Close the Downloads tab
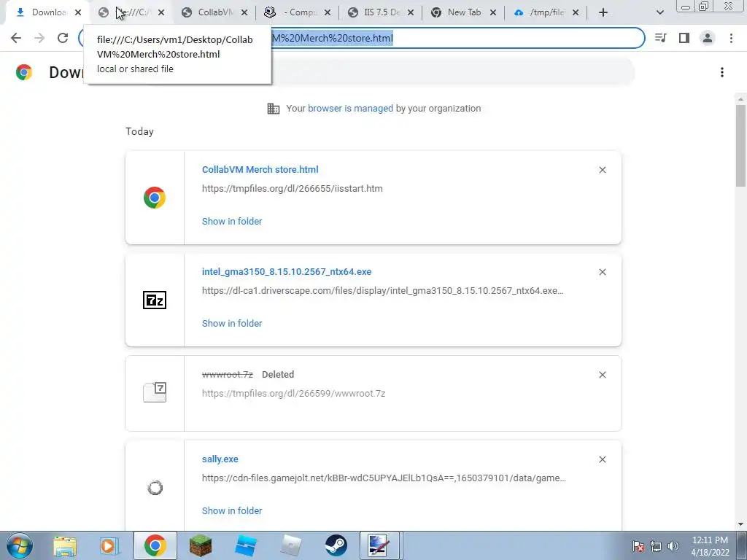Screen dimensions: 747x560 [x=78, y=13]
